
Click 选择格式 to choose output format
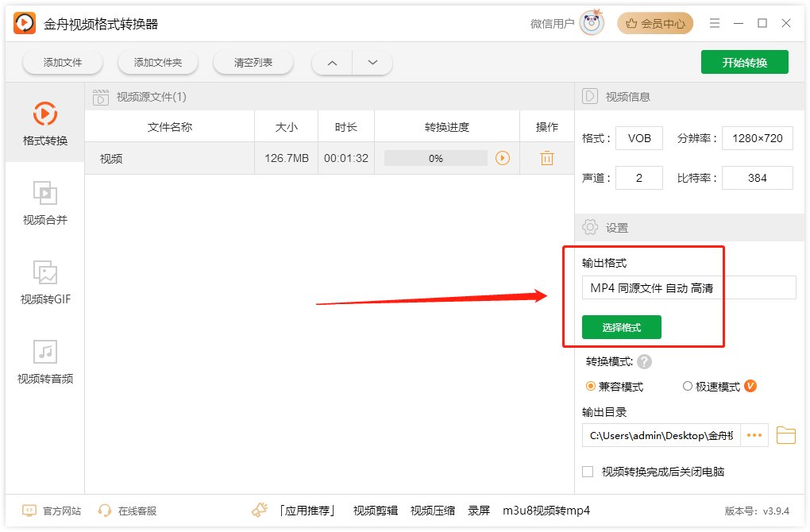(621, 327)
